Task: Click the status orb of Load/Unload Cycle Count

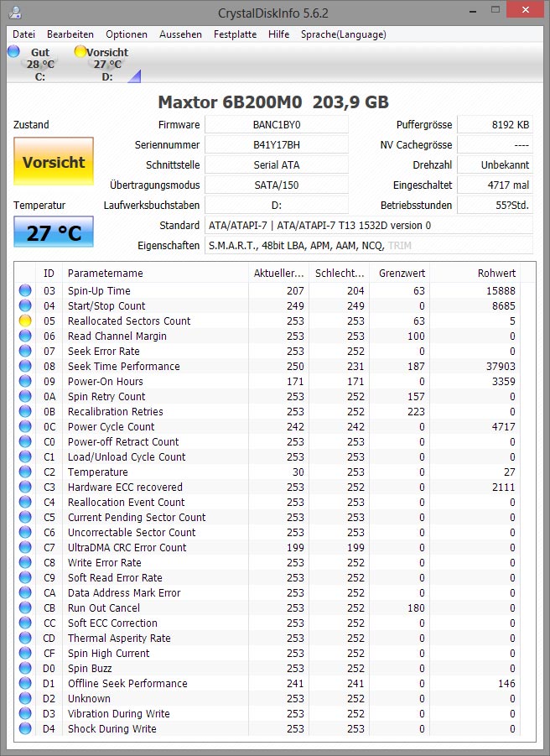Action: 25,456
